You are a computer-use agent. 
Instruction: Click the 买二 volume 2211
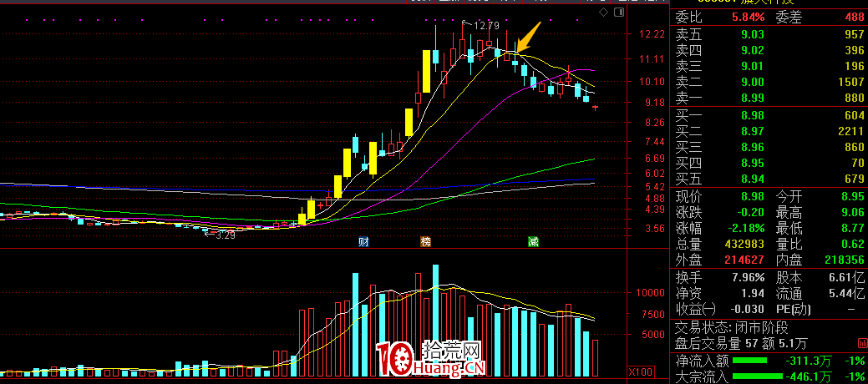850,131
